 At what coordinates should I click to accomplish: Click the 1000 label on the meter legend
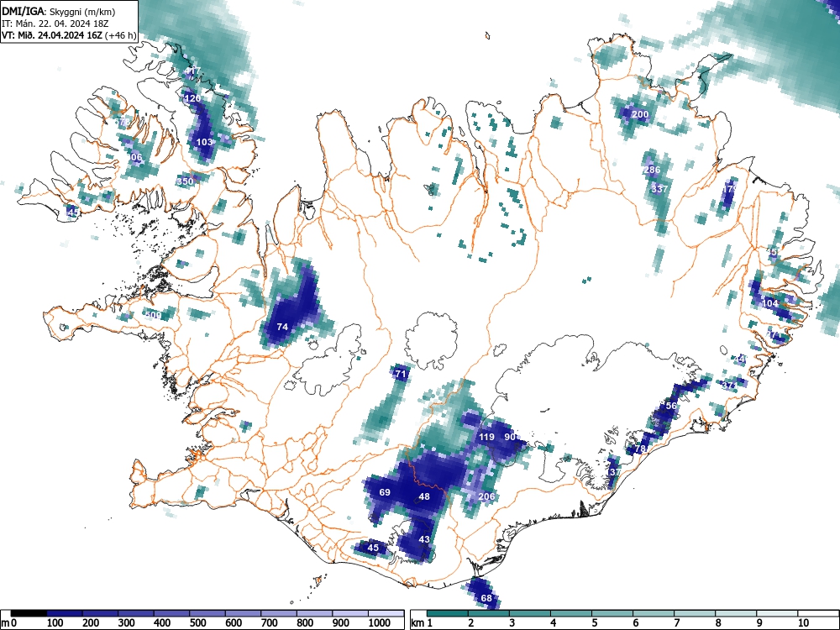380,623
